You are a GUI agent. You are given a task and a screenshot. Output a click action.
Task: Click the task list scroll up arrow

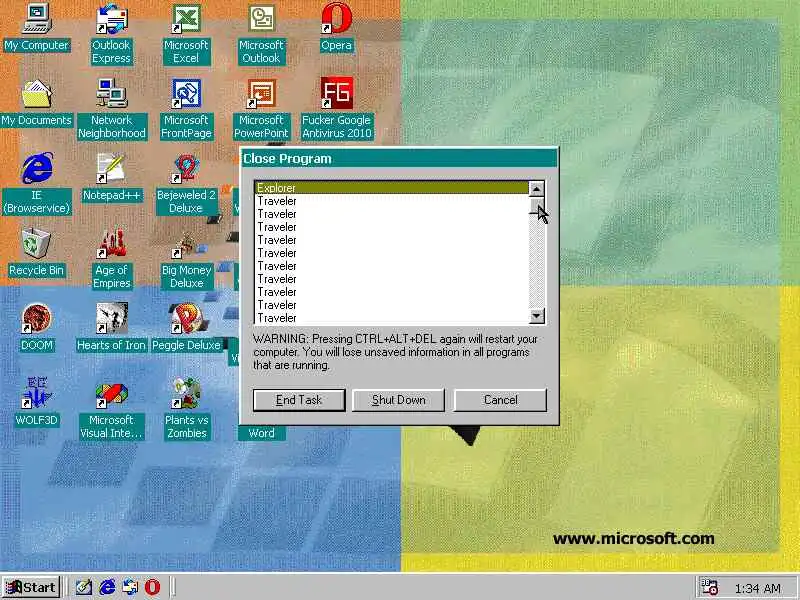coord(537,189)
